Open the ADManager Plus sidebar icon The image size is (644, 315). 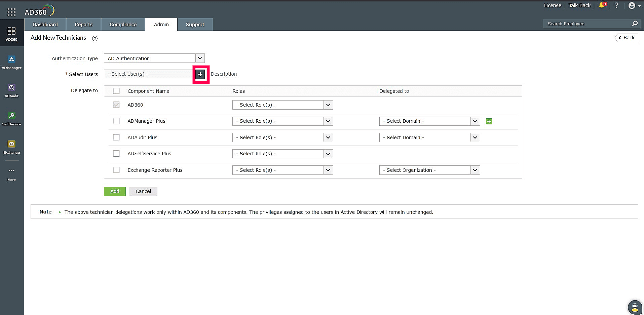pos(12,60)
